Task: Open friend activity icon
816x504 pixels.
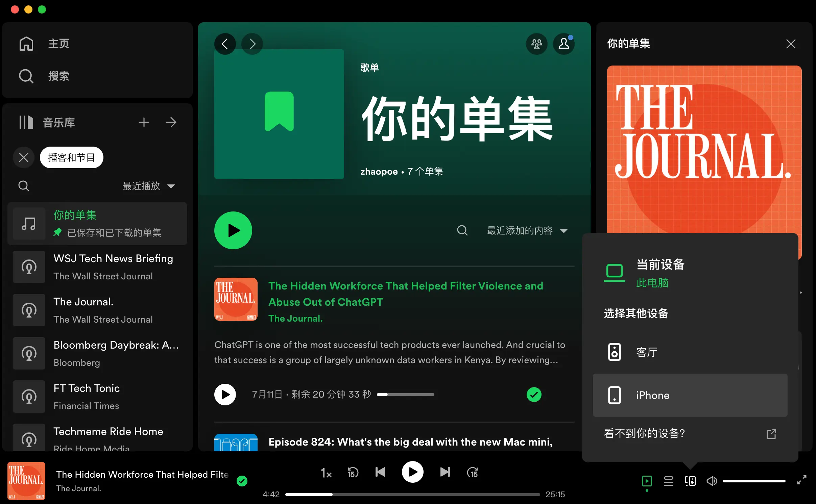Action: pos(537,44)
